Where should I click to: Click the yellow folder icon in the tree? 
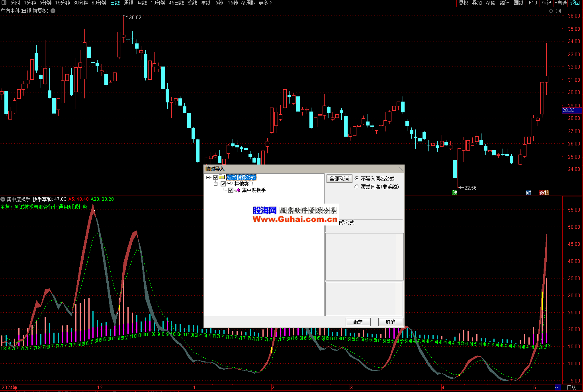[222, 177]
